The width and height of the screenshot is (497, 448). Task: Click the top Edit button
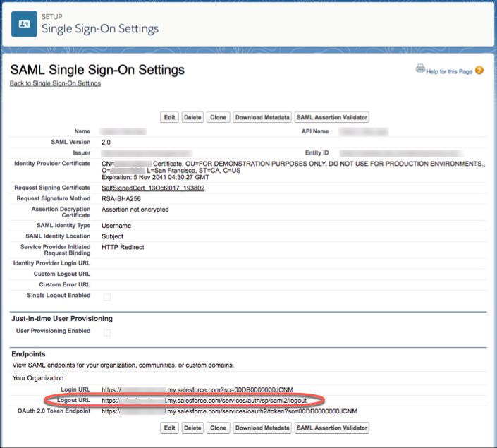point(169,117)
